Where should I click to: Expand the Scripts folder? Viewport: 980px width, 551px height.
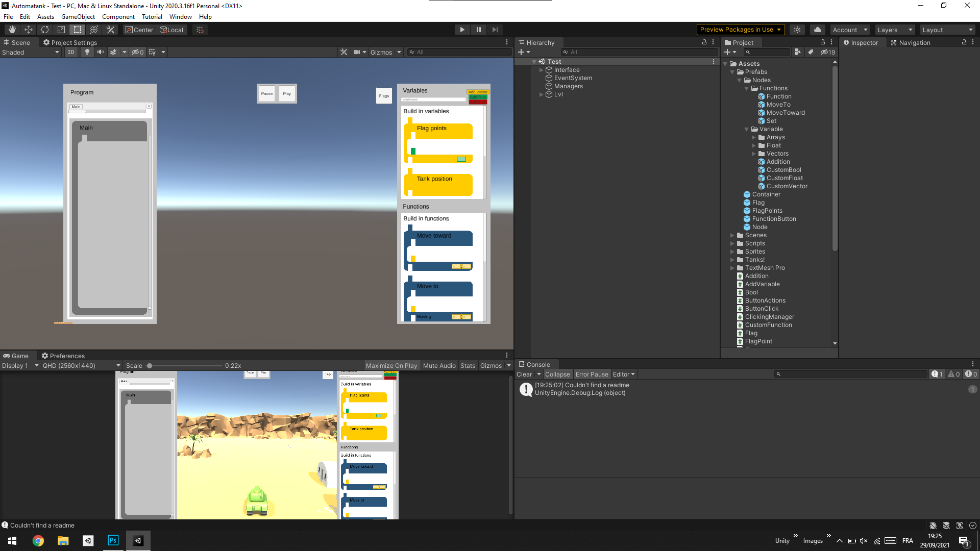[732, 243]
